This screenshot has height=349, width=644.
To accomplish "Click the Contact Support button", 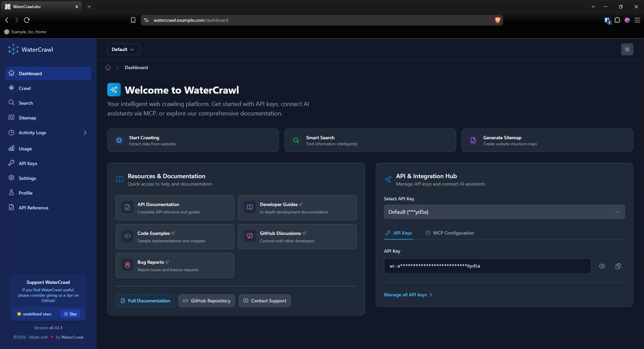I will coord(265,301).
